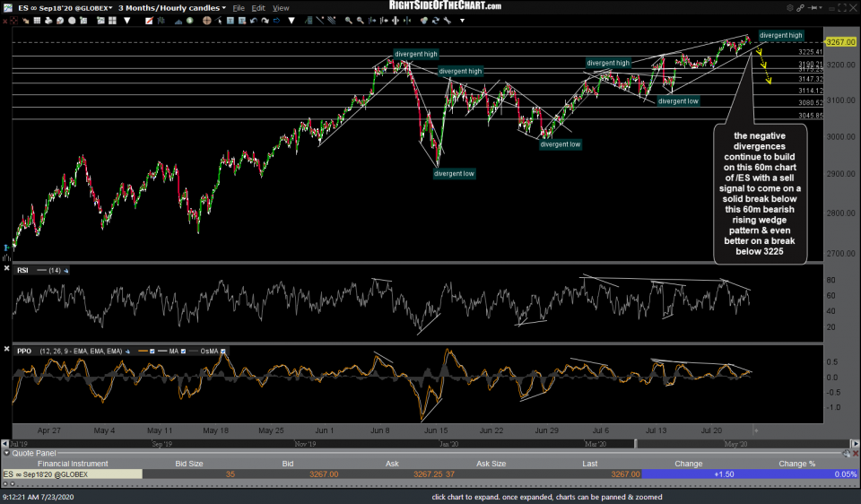Click the blue arrow toolbar icon
The image size is (861, 504).
click(x=276, y=21)
